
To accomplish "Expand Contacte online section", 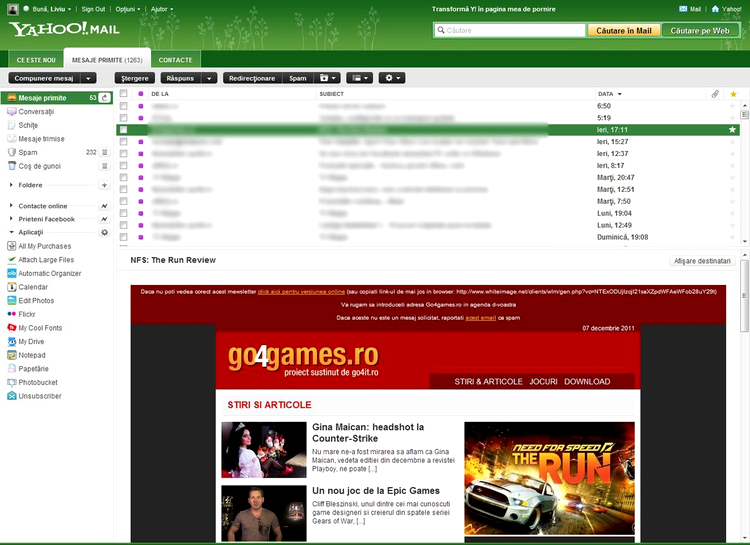I will [11, 206].
